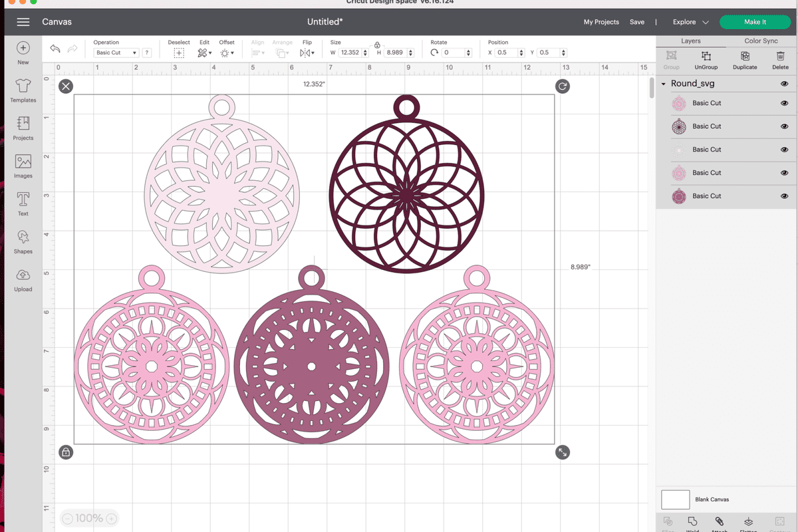Hide the first Basic Cut layer

(x=785, y=103)
